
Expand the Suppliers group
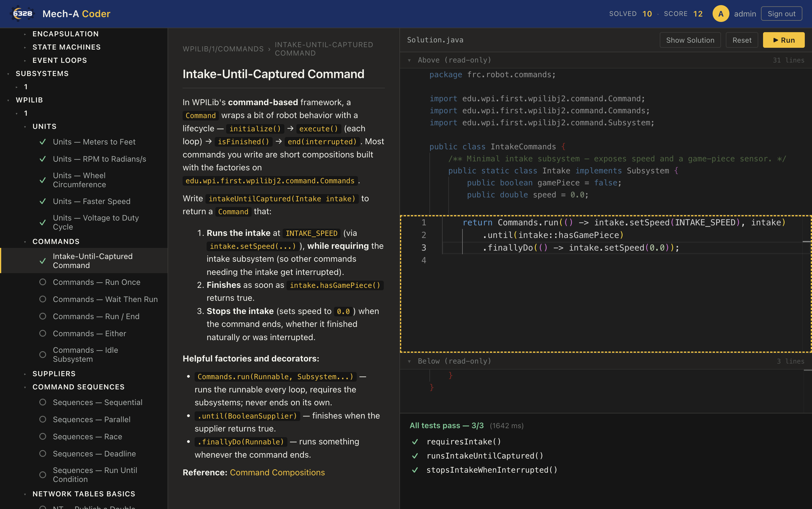click(25, 374)
